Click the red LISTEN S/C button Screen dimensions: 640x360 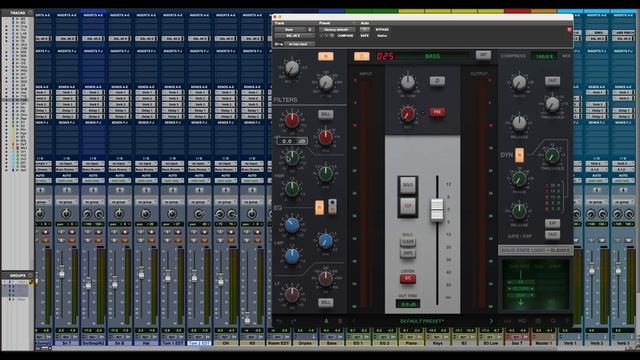pyautogui.click(x=407, y=279)
